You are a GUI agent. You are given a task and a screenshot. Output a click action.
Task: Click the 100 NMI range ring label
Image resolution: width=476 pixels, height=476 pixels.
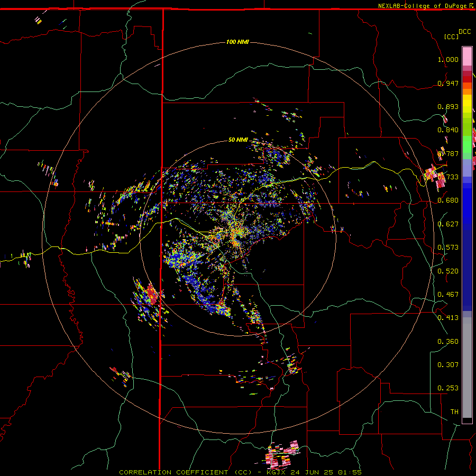click(237, 42)
